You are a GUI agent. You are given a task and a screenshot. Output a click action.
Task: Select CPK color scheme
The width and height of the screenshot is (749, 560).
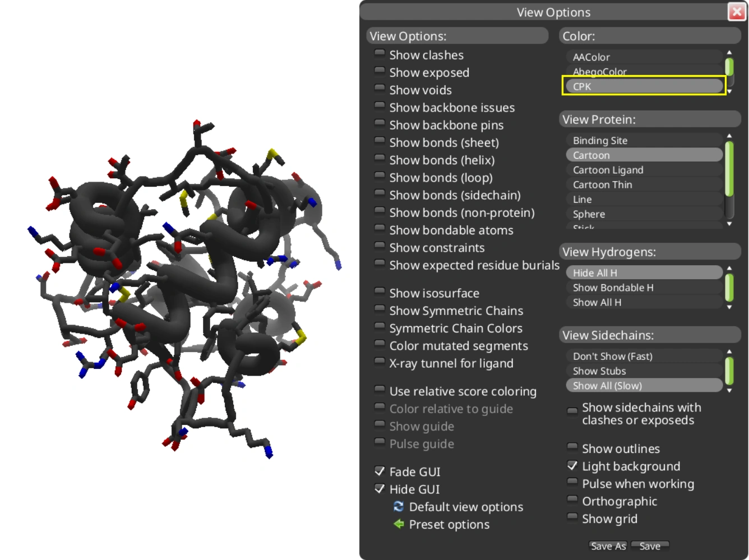644,86
